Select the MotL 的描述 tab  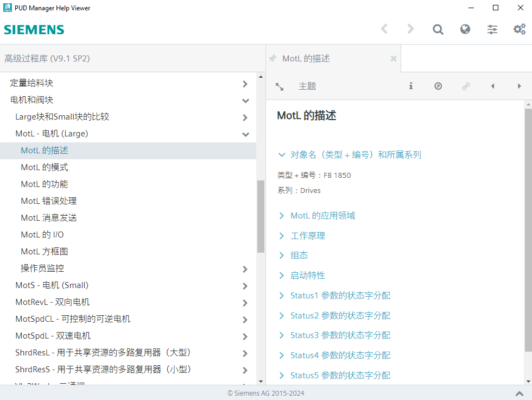(x=306, y=58)
